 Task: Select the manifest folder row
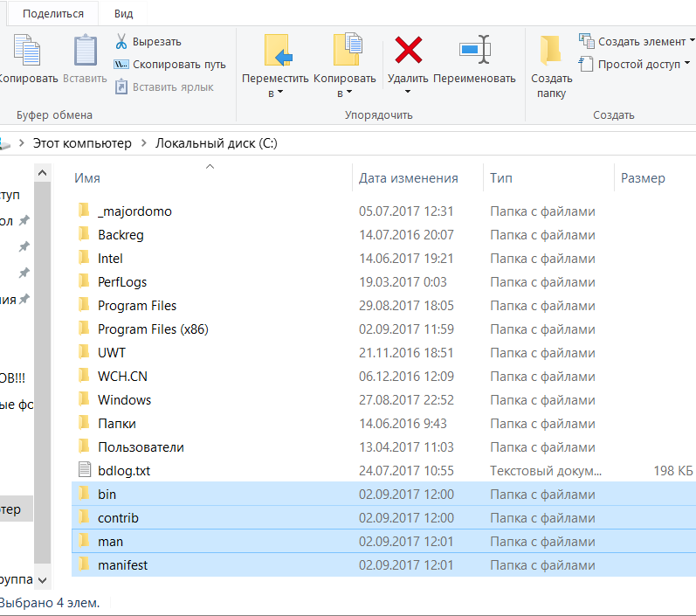pos(123,565)
